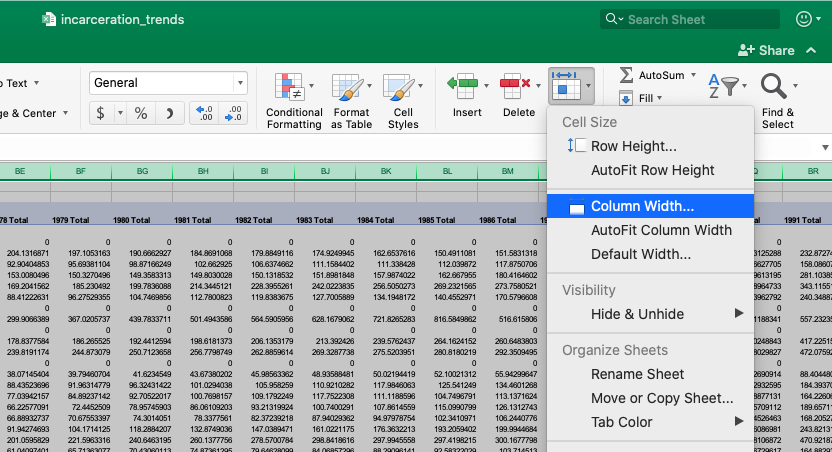The width and height of the screenshot is (832, 452).
Task: Click the Format cells icon button
Action: pyautogui.click(x=565, y=86)
